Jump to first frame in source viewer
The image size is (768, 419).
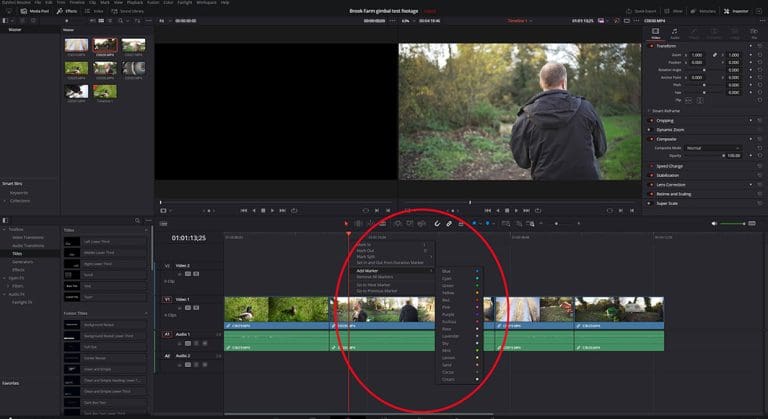(x=243, y=210)
